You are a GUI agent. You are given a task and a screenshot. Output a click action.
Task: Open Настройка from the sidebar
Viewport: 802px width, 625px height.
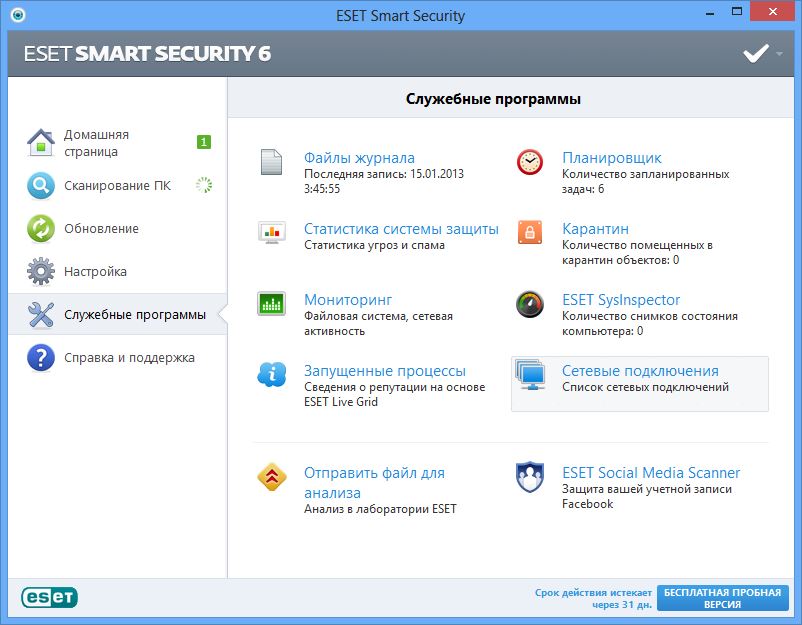(95, 272)
